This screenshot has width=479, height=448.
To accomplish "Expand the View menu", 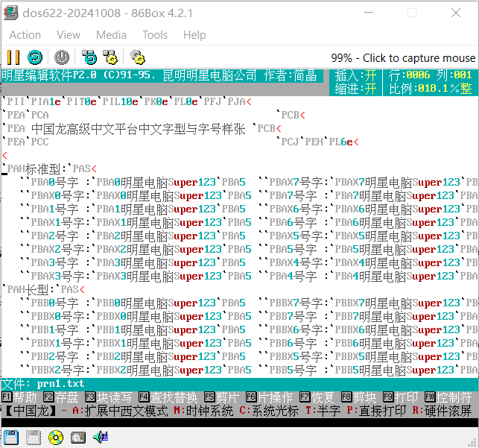I will (x=69, y=35).
